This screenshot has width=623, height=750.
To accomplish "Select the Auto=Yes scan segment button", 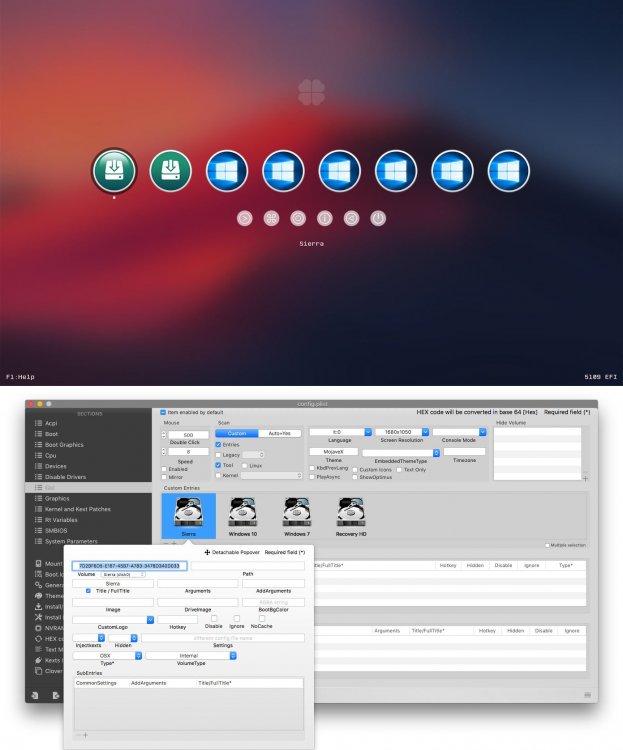I will [x=279, y=433].
